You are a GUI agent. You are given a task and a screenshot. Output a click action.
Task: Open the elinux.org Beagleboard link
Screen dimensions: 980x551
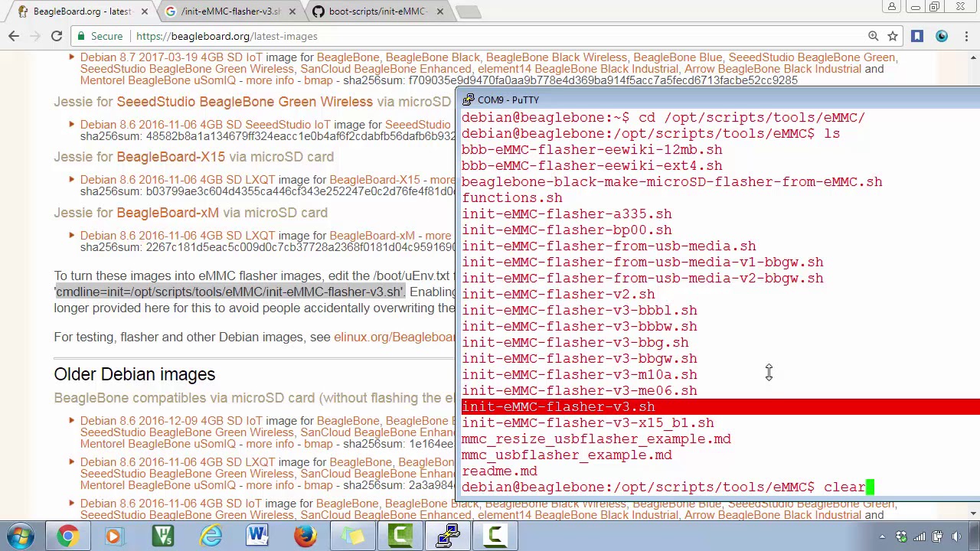394,337
